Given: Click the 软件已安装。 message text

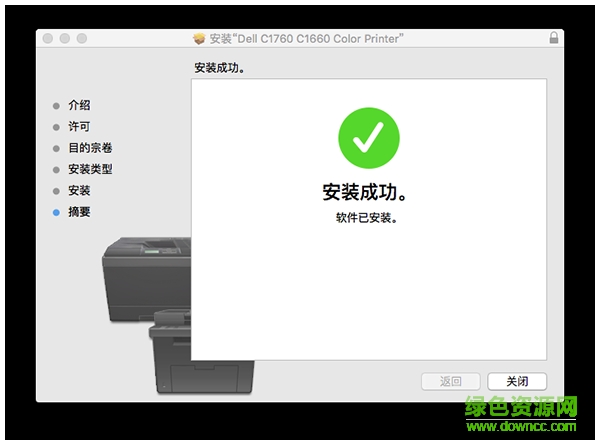Looking at the screenshot, I should coord(367,218).
